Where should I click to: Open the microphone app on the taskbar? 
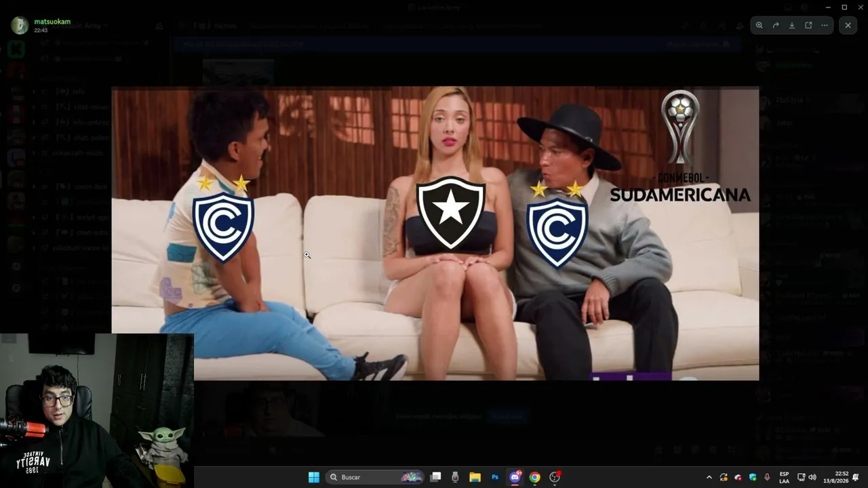tap(455, 477)
